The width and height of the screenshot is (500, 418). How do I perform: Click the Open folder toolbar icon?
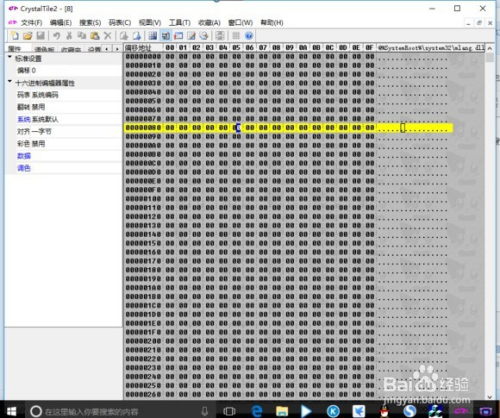[27, 35]
